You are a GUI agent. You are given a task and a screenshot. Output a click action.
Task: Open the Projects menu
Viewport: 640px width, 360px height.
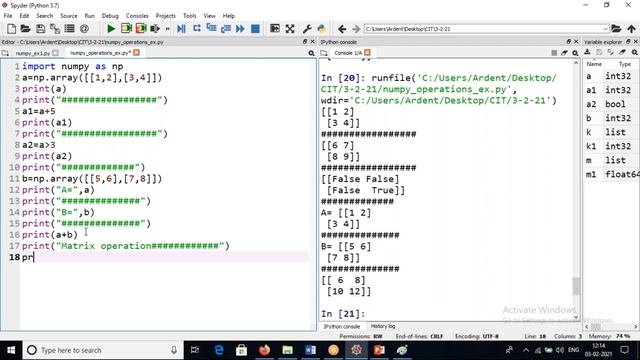(165, 16)
